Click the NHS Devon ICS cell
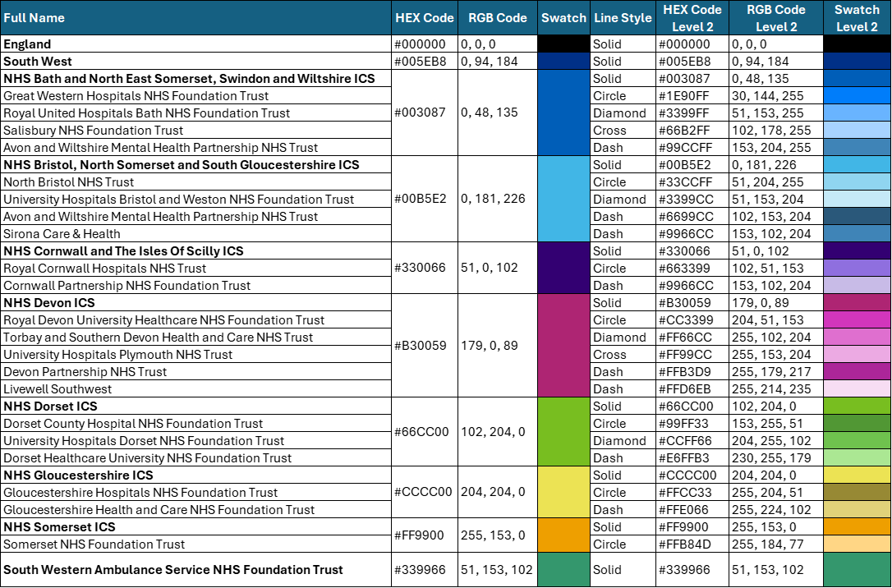The width and height of the screenshot is (892, 588). pyautogui.click(x=195, y=302)
